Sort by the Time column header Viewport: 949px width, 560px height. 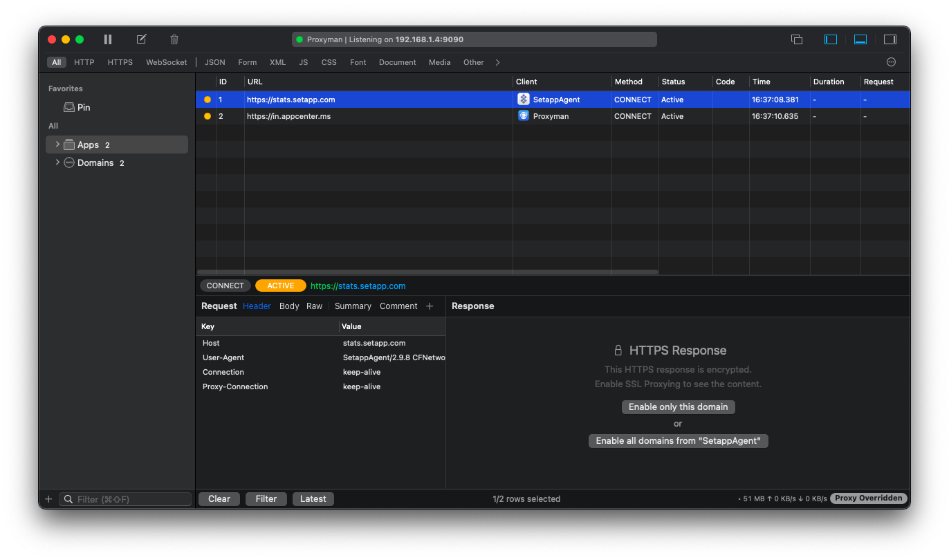[x=779, y=82]
